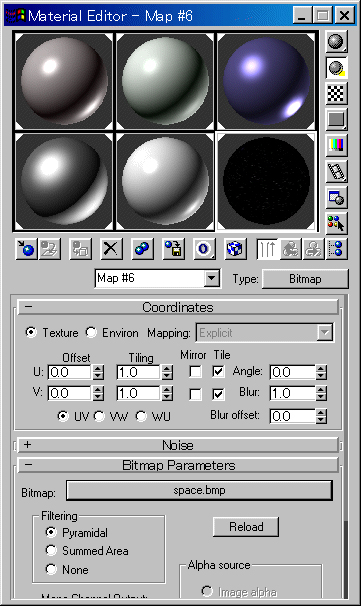Collapse the Coordinates rollout

(x=178, y=307)
